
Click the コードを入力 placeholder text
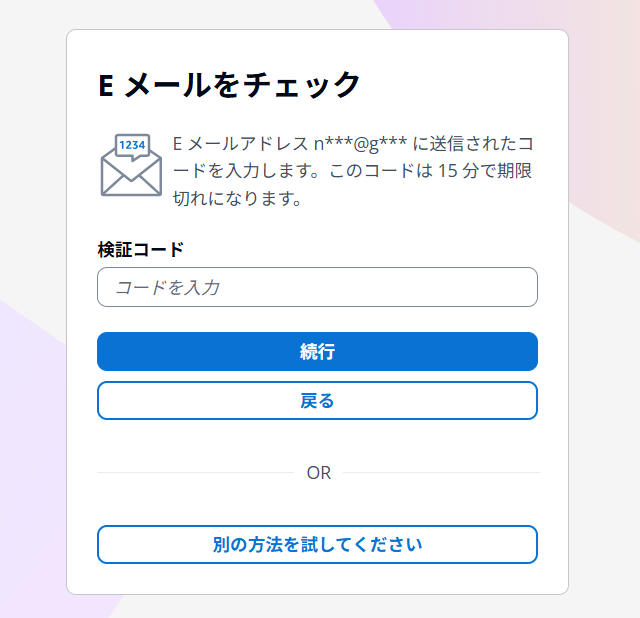tap(167, 288)
